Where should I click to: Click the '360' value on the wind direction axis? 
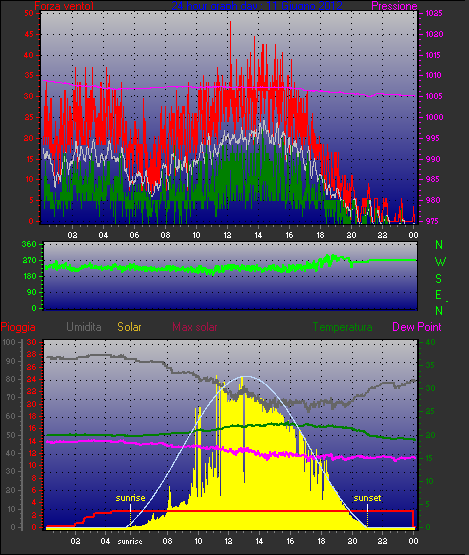coord(29,244)
